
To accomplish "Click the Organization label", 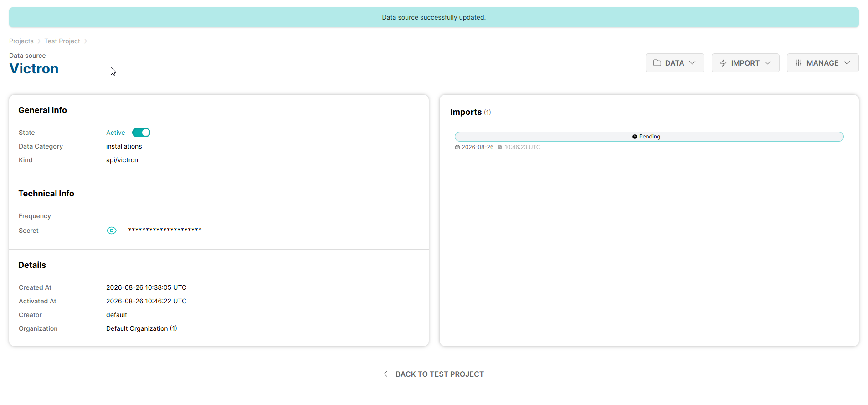I will point(38,328).
